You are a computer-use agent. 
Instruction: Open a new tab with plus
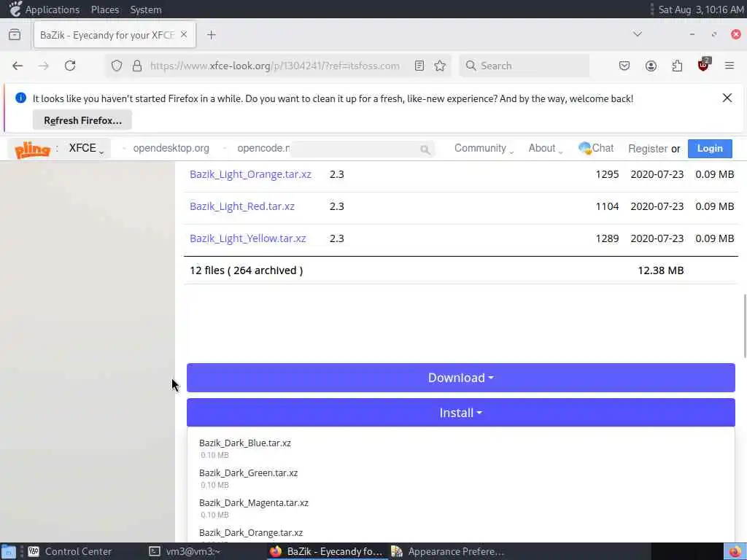(x=212, y=35)
